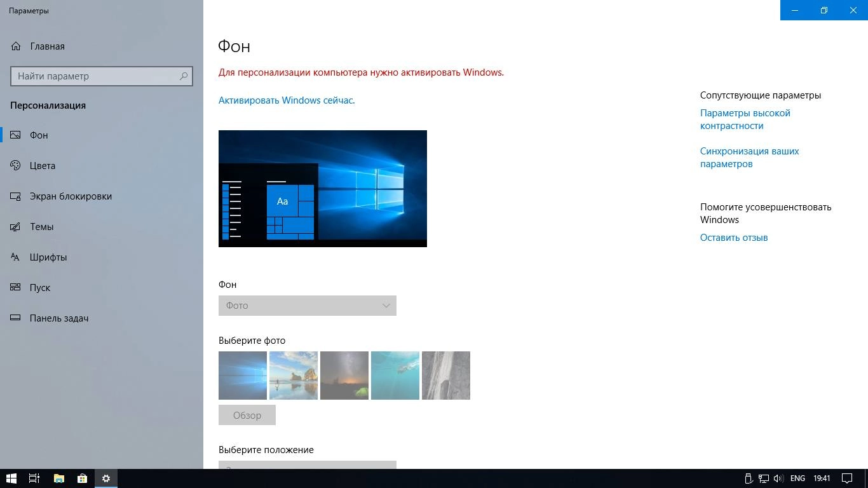The image size is (868, 488).
Task: Select the gray cliff wallpaper thumbnail
Action: (446, 376)
